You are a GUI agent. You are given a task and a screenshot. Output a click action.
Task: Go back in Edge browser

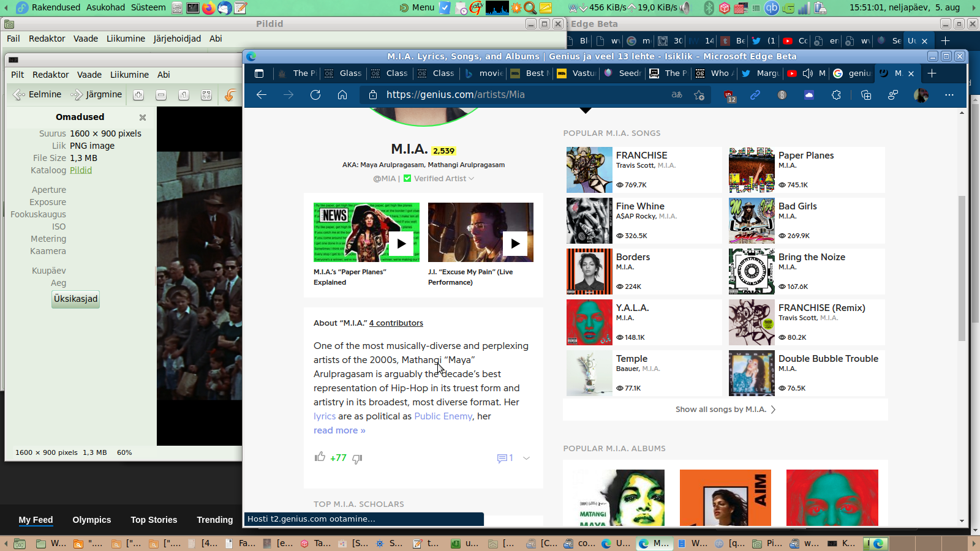[262, 95]
